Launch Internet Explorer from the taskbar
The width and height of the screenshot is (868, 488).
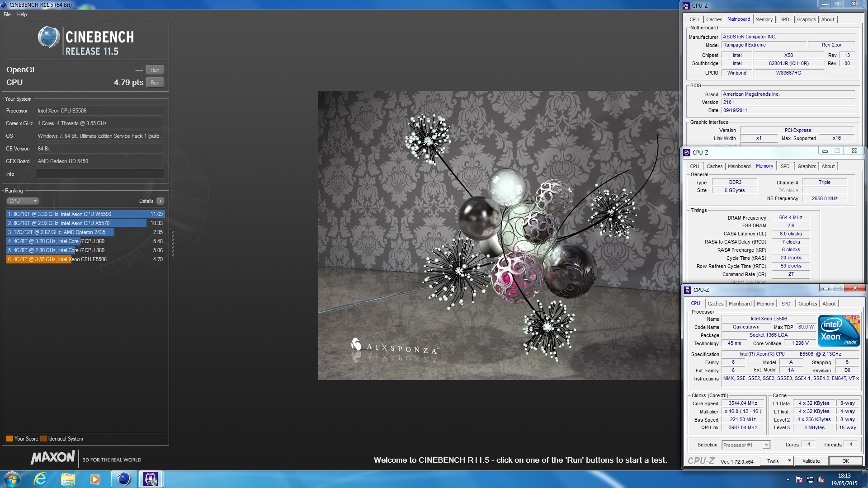pyautogui.click(x=41, y=479)
